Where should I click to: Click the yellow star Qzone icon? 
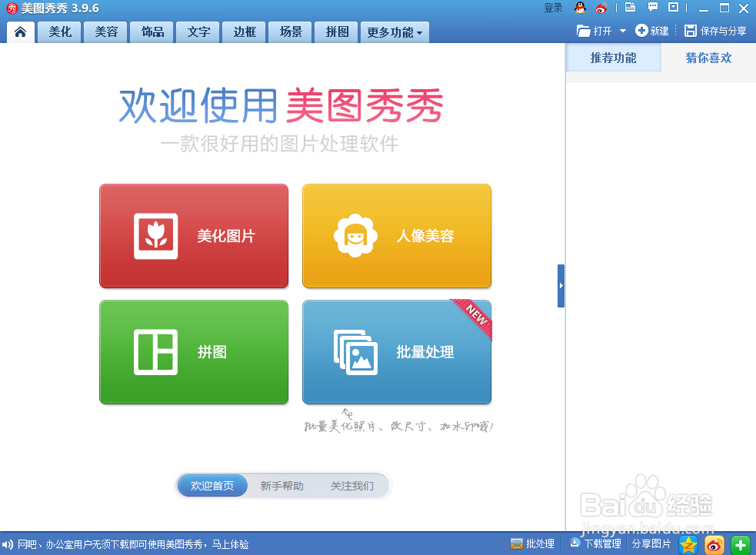(688, 545)
